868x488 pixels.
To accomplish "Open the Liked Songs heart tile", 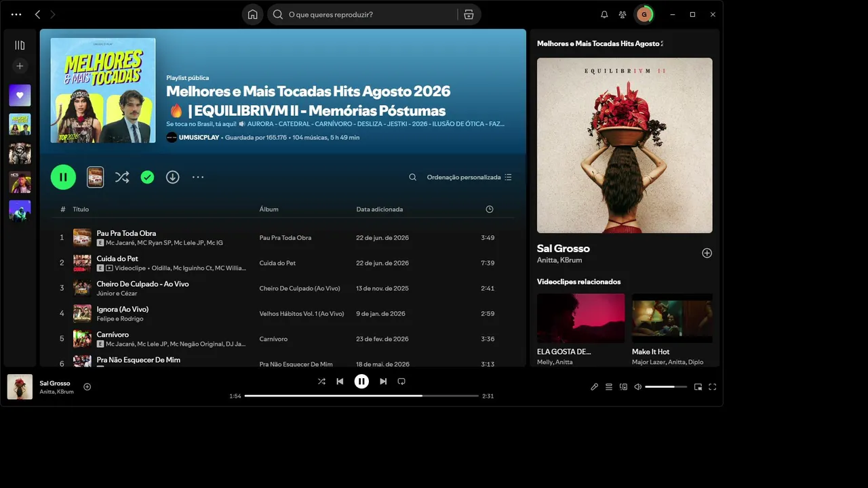I will (20, 96).
